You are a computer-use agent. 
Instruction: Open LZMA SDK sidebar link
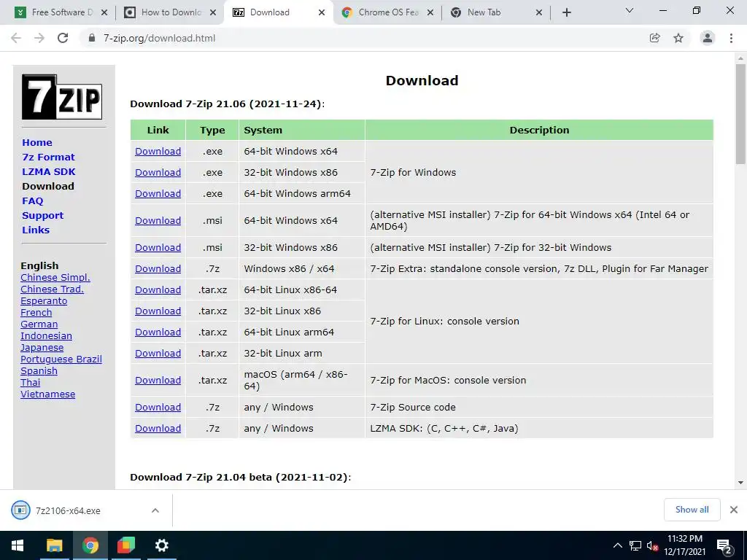tap(49, 172)
